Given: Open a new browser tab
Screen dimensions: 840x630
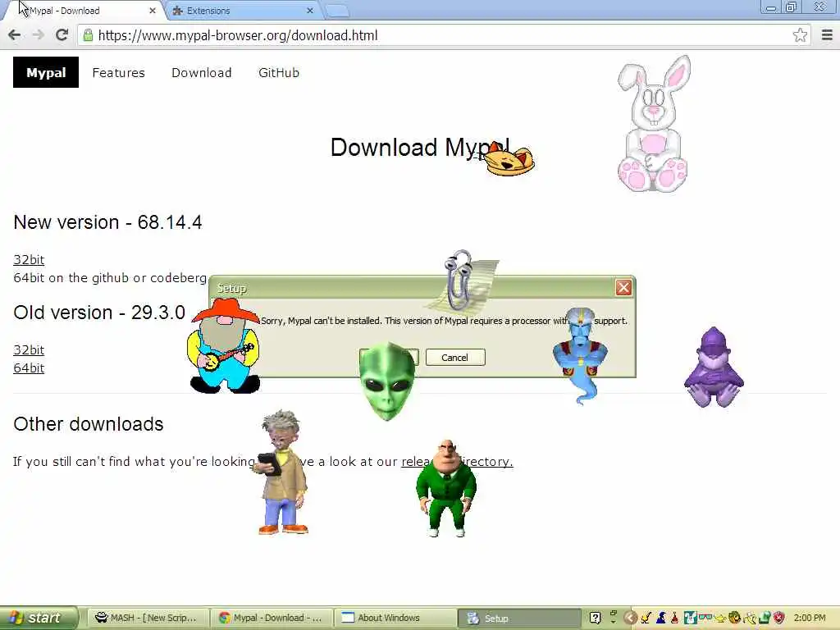Looking at the screenshot, I should pyautogui.click(x=337, y=11).
